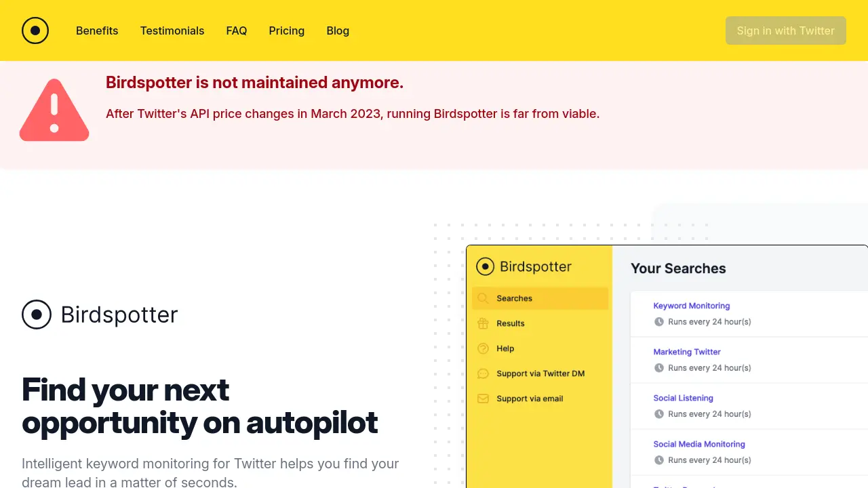
Task: Click "Runs every 24 hour(s)" under Keyword Monitoring
Action: pyautogui.click(x=709, y=322)
